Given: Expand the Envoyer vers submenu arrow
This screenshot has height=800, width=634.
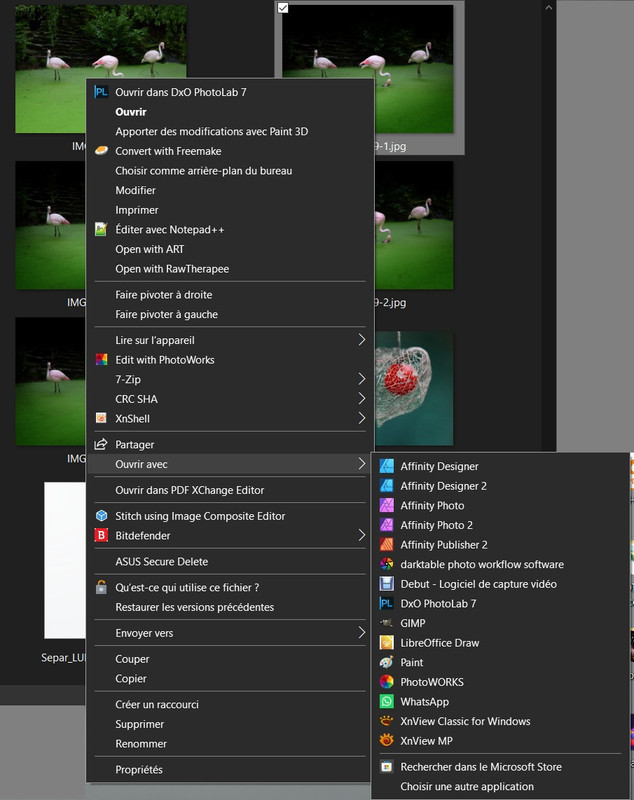Looking at the screenshot, I should pyautogui.click(x=362, y=633).
